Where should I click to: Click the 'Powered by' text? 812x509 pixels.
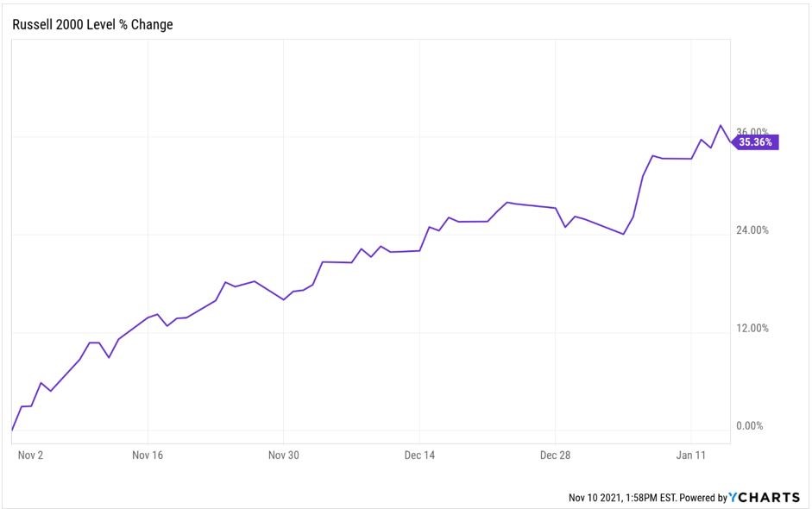pos(704,498)
